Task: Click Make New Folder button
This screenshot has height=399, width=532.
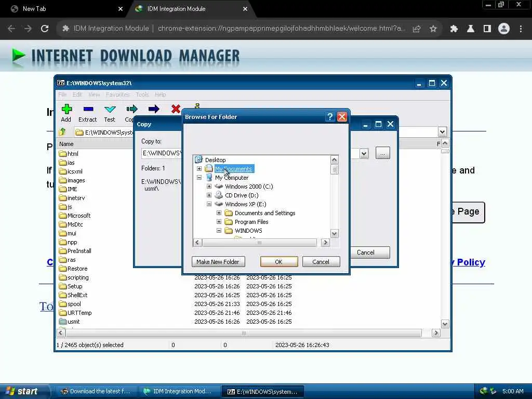Action: (x=218, y=262)
